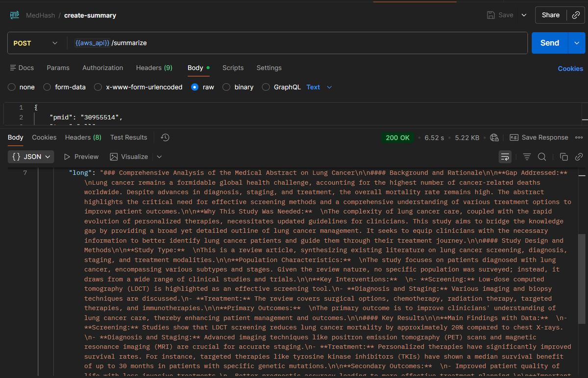Click the 200 OK status badge
This screenshot has width=588, height=378.
click(397, 138)
